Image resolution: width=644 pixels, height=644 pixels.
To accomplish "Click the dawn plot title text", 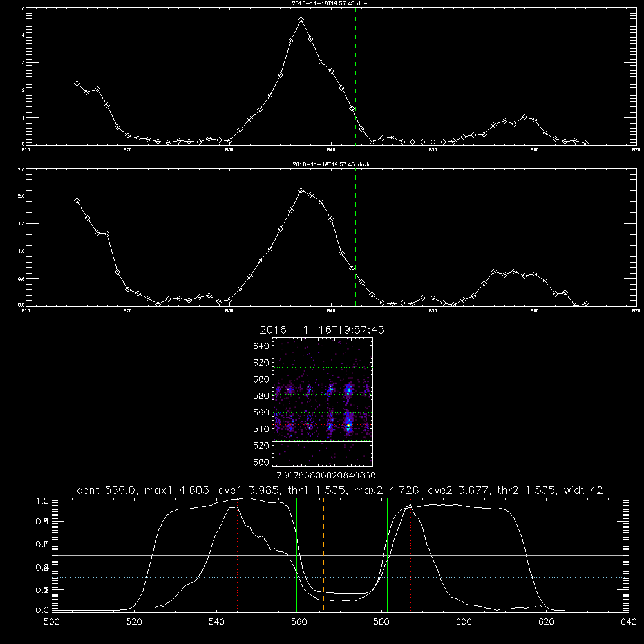I will 331,3.
